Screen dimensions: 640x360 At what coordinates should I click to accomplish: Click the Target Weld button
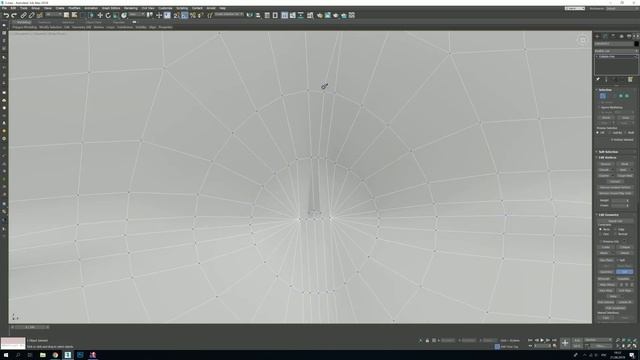[x=625, y=176]
